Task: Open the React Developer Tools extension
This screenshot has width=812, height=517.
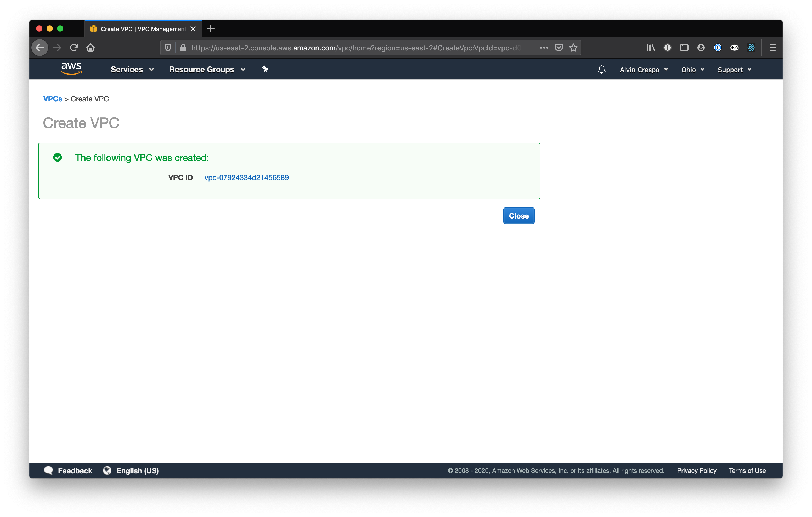Action: (x=751, y=48)
